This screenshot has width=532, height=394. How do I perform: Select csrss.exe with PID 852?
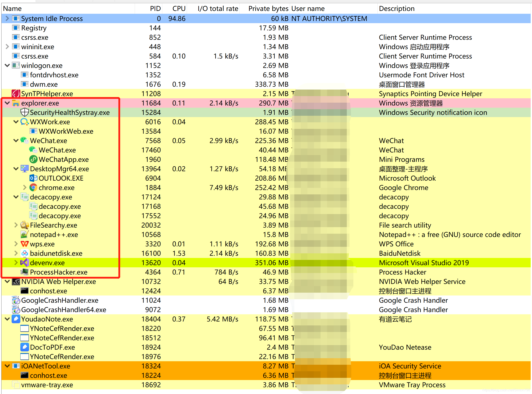[266, 37]
